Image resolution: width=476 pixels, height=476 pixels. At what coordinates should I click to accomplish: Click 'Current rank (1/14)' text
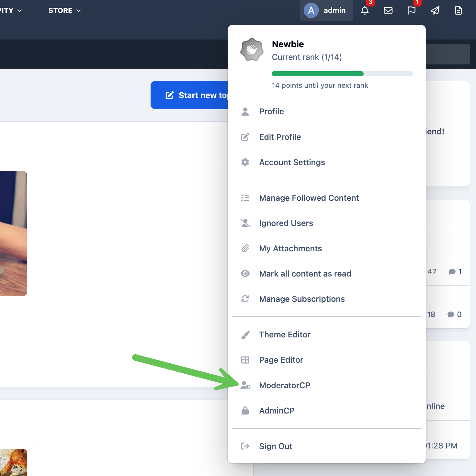click(x=307, y=57)
